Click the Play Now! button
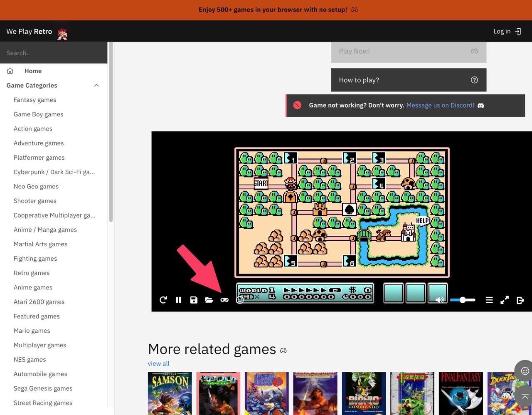The width and height of the screenshot is (532, 415). tap(409, 52)
